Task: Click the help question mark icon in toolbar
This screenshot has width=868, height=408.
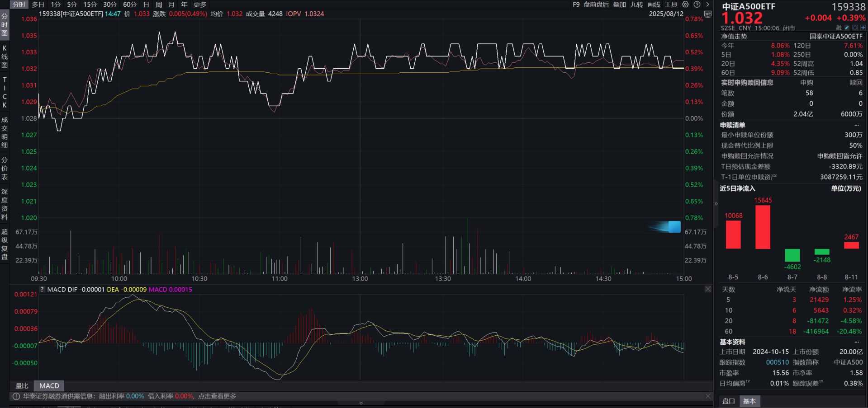Action: point(697,5)
